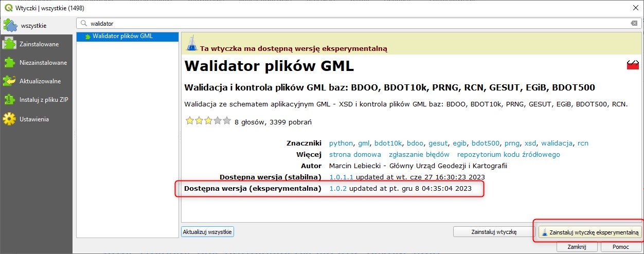This screenshot has height=254, width=644.
Task: Select the Aktualizowalne tab
Action: (x=40, y=81)
